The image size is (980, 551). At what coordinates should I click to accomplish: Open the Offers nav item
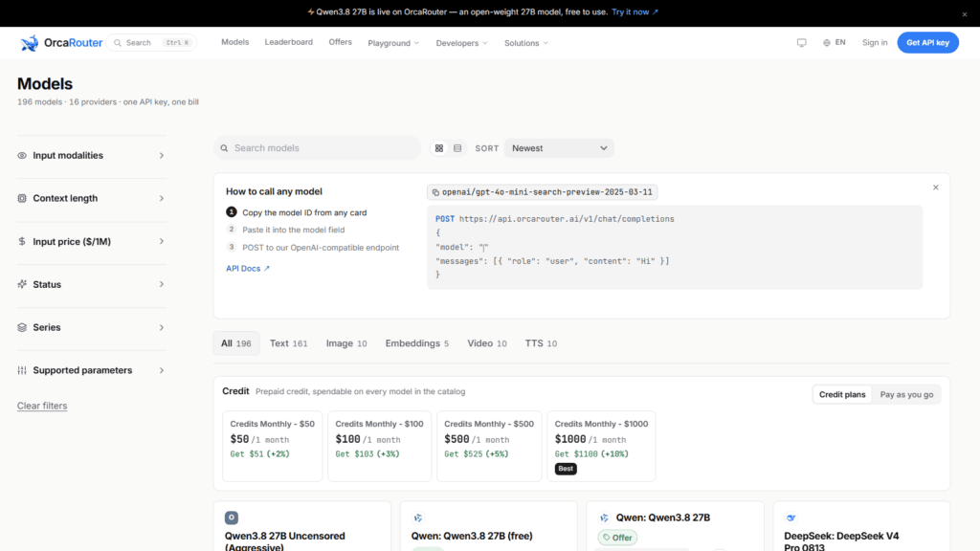pyautogui.click(x=340, y=42)
